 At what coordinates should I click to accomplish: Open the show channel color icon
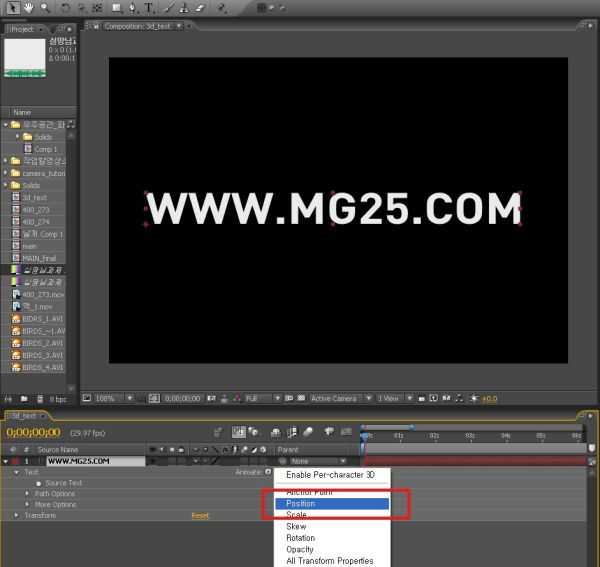point(237,399)
